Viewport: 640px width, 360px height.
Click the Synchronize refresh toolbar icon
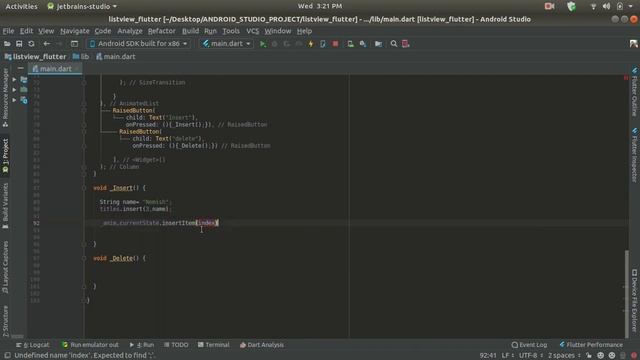[x=31, y=44]
